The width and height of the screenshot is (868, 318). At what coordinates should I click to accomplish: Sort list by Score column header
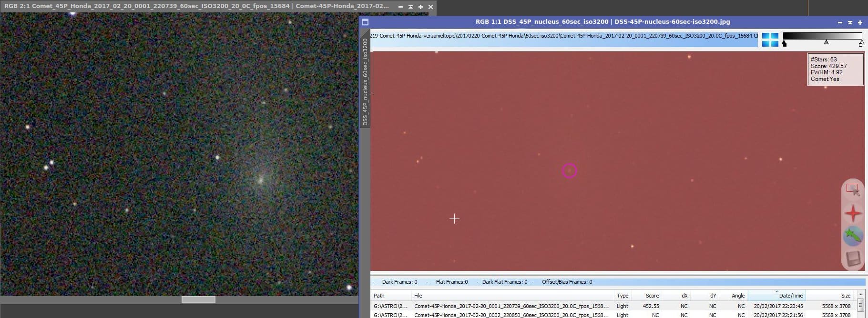pos(652,296)
